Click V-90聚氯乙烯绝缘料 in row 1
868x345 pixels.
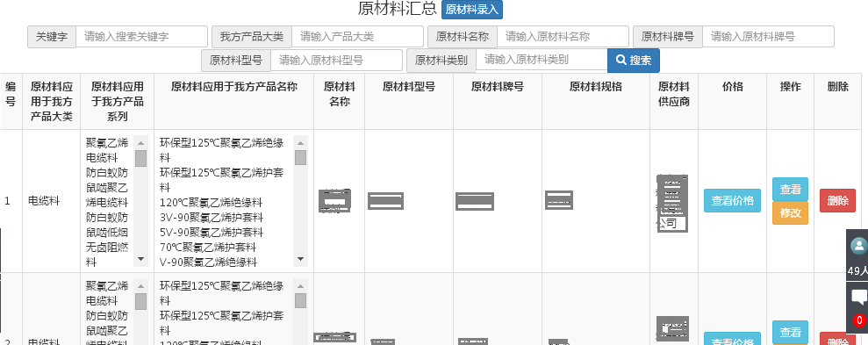tap(208, 262)
